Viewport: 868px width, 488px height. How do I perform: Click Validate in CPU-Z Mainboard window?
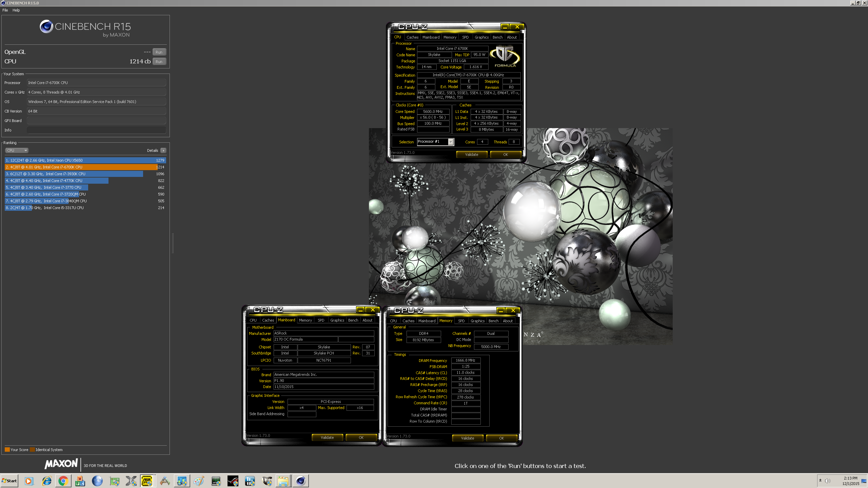tap(327, 438)
